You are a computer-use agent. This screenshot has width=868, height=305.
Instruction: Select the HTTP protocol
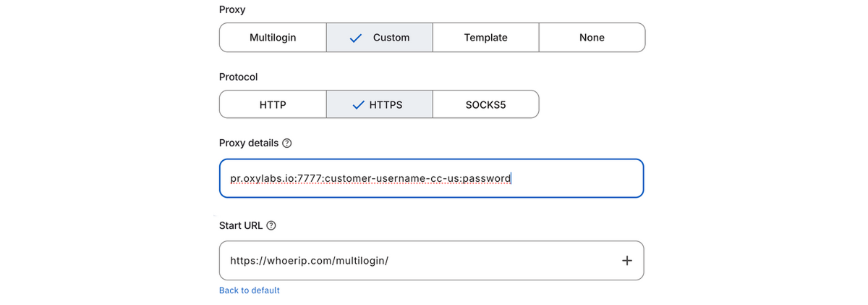(273, 104)
